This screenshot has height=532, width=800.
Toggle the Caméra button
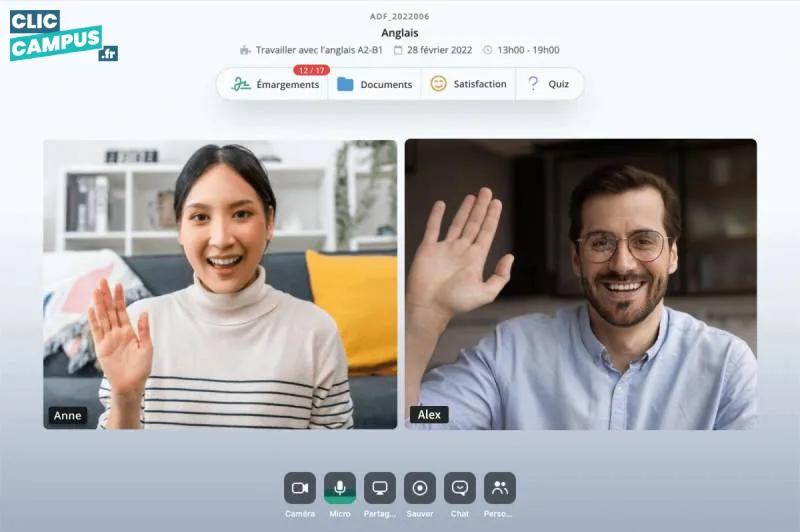(299, 488)
